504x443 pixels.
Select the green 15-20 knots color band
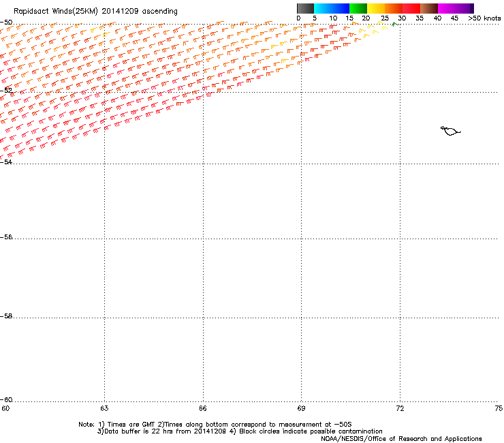coord(358,8)
